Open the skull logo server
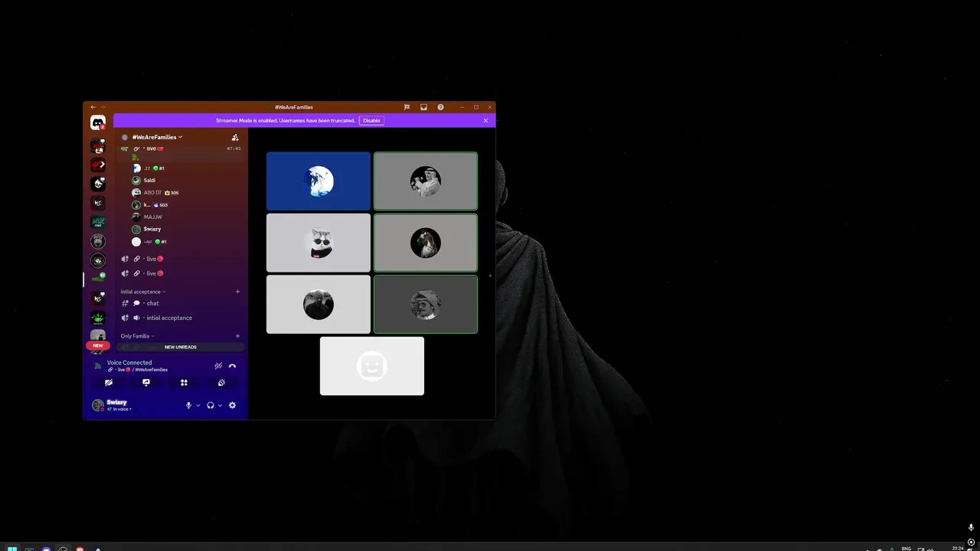980x551 pixels. click(98, 184)
